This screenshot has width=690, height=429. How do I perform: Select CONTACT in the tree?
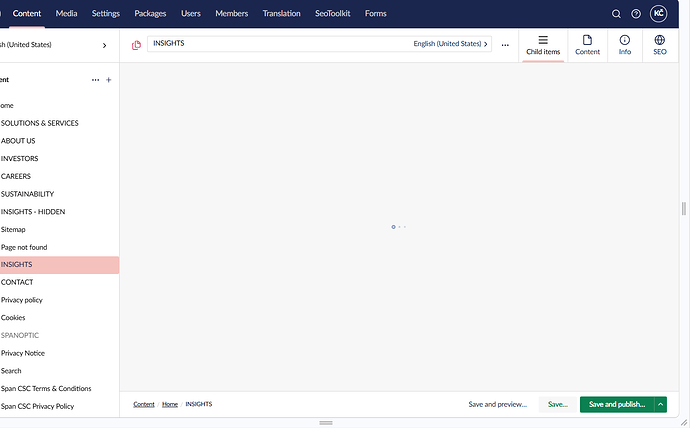point(17,282)
